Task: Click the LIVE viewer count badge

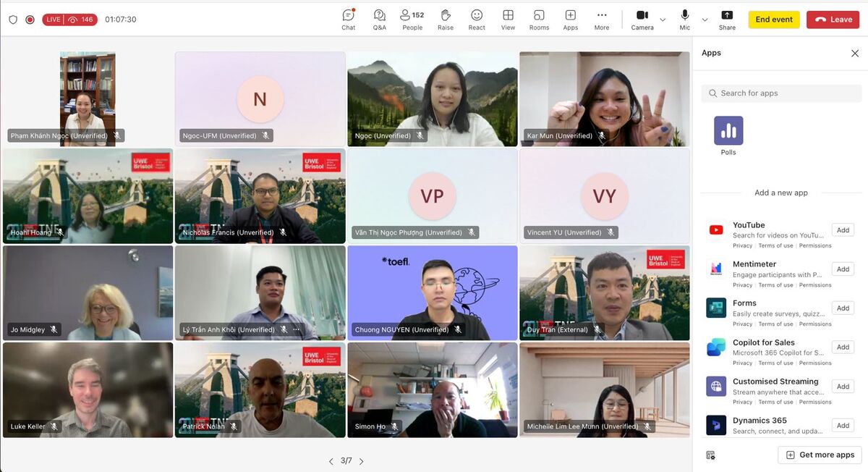Action: tap(69, 20)
